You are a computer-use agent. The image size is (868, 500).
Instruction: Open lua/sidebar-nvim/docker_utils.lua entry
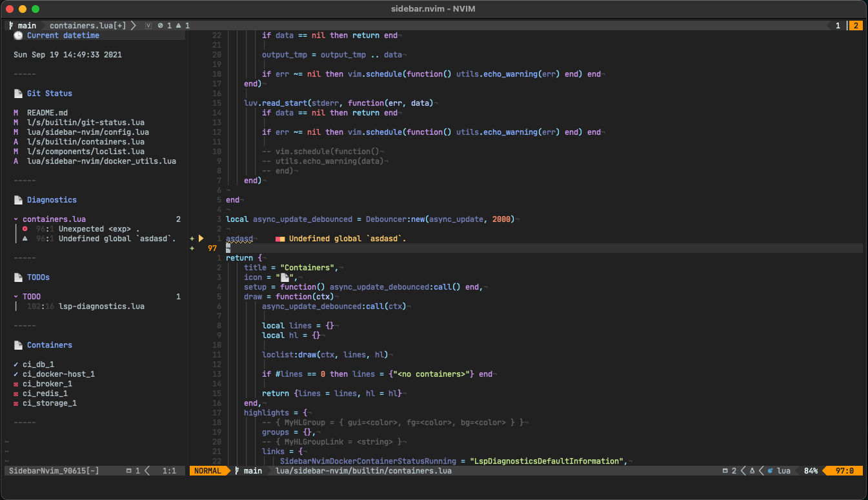coord(101,161)
